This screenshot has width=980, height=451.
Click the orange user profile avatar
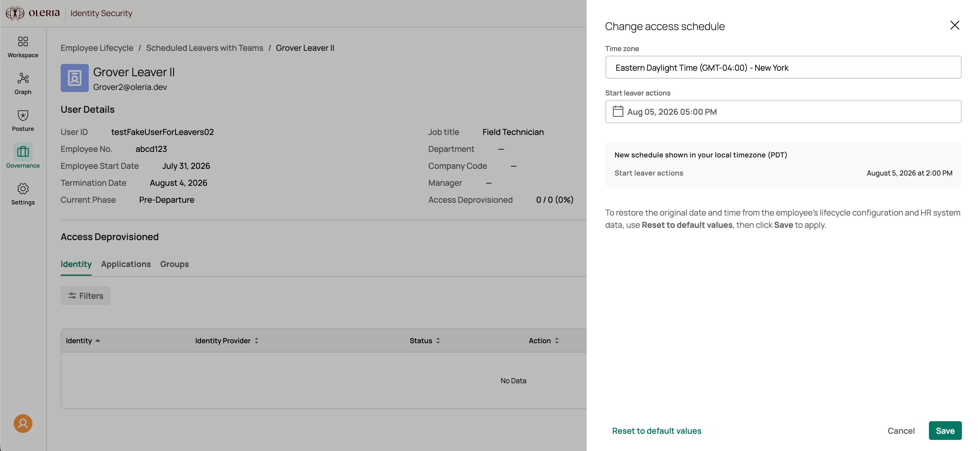click(x=23, y=423)
